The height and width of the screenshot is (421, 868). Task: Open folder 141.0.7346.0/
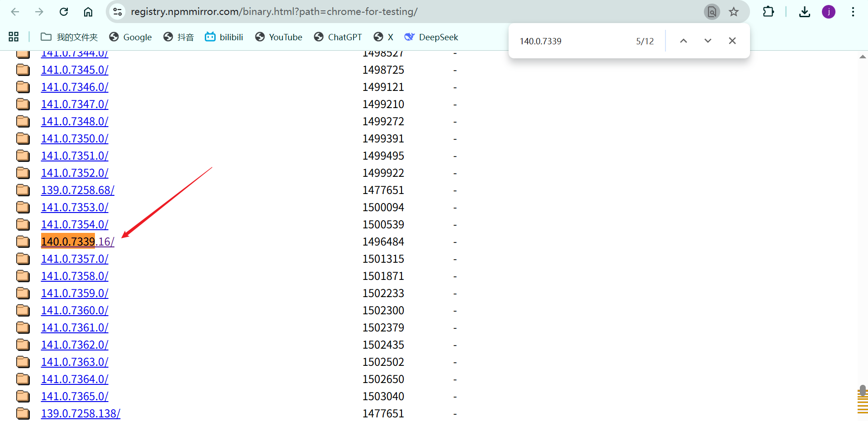[x=75, y=87]
